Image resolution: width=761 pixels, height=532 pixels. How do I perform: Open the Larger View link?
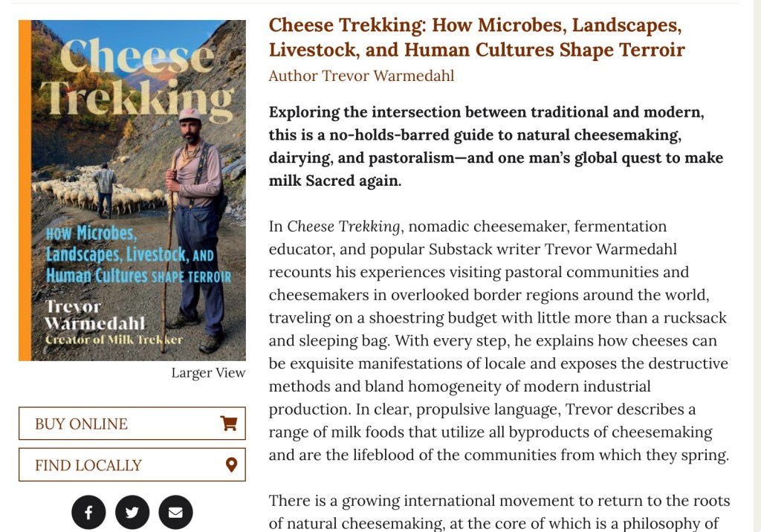coord(208,373)
